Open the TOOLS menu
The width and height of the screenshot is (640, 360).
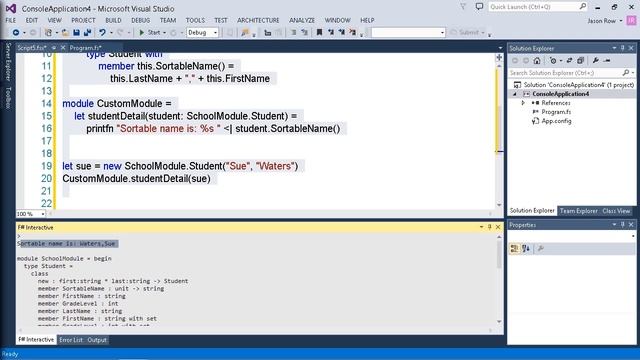(x=195, y=20)
